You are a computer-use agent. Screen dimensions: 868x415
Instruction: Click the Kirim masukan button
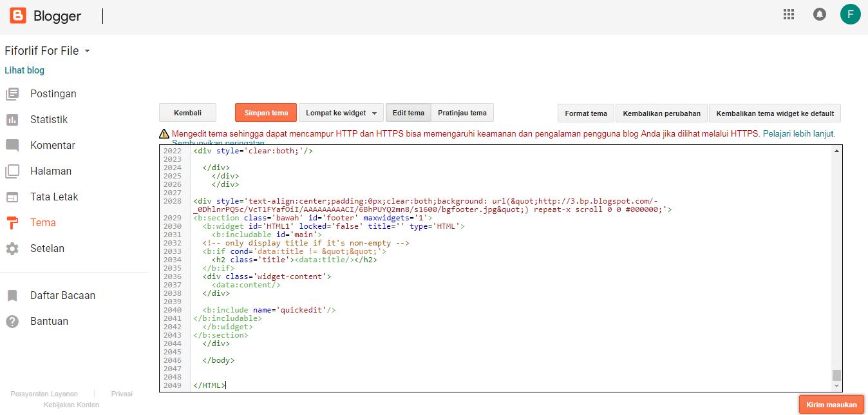click(x=831, y=405)
